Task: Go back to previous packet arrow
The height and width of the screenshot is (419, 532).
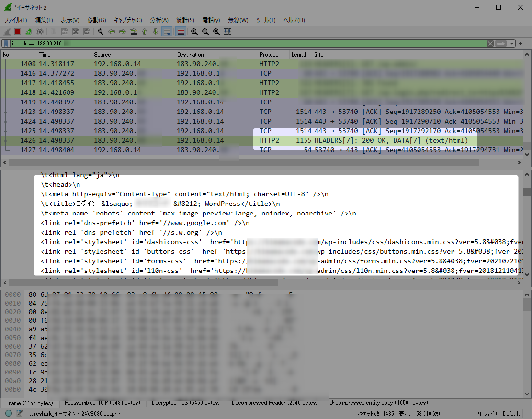Action: coord(111,32)
